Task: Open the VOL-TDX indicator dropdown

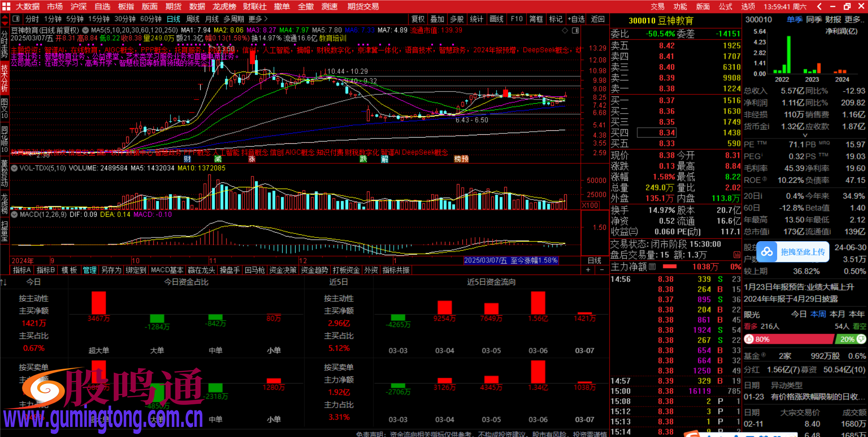Action: (x=14, y=168)
